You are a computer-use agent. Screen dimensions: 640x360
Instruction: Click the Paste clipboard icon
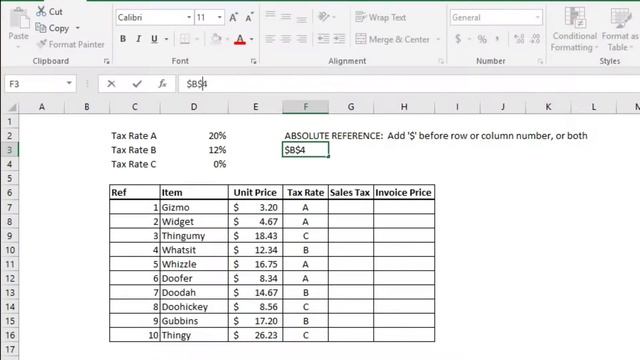pyautogui.click(x=19, y=19)
